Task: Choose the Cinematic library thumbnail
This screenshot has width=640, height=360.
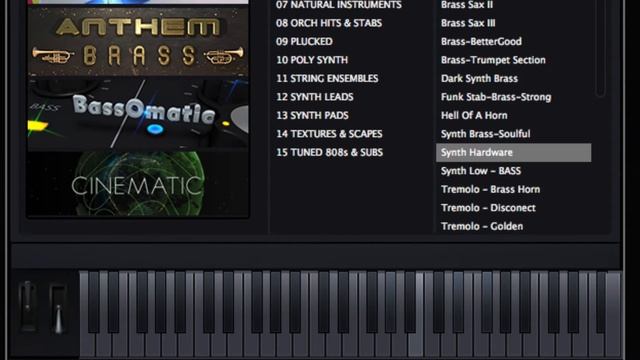Action: coord(138,184)
